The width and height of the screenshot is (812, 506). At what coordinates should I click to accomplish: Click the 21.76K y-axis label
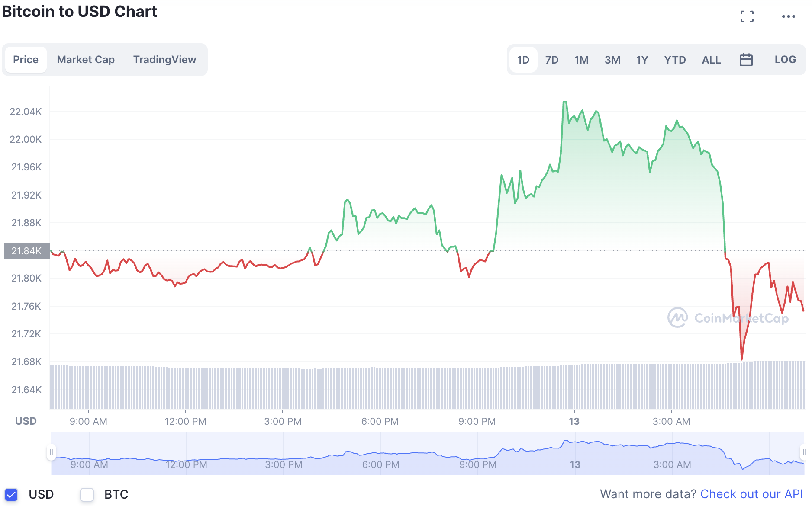pos(26,306)
